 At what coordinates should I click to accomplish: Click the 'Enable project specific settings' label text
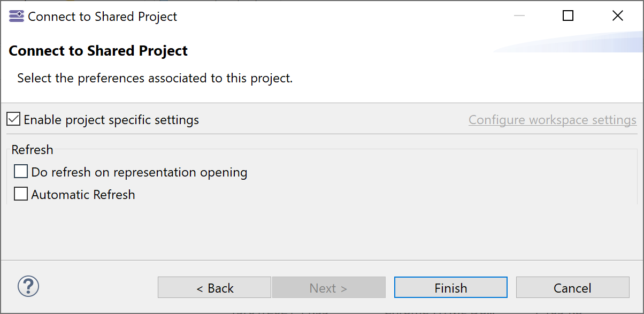click(111, 120)
